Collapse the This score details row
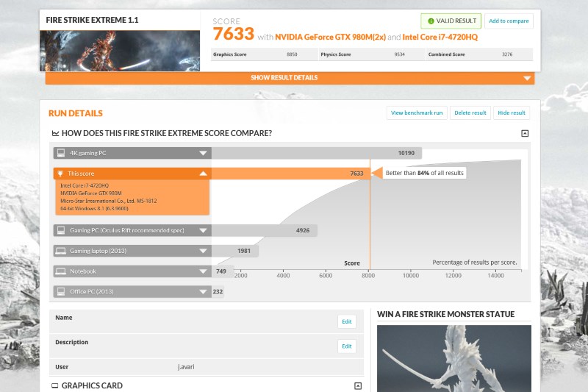Image resolution: width=588 pixels, height=392 pixels. click(x=203, y=174)
